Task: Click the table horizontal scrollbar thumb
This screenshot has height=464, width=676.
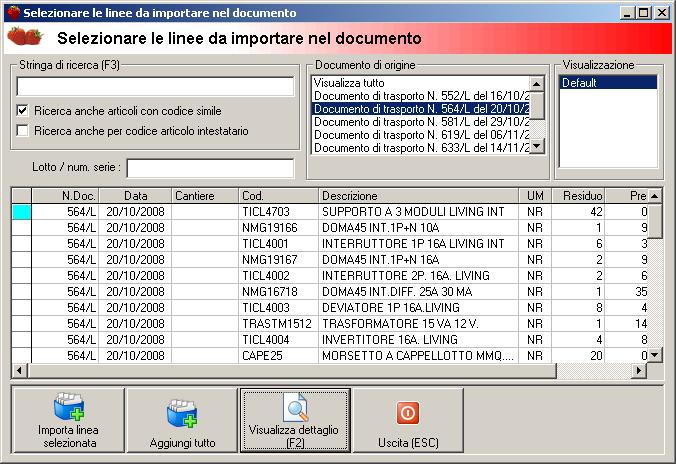Action: tap(292, 370)
